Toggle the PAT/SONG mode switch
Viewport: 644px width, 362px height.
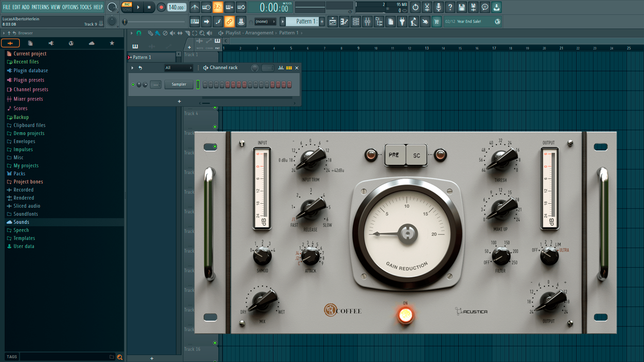point(127,7)
